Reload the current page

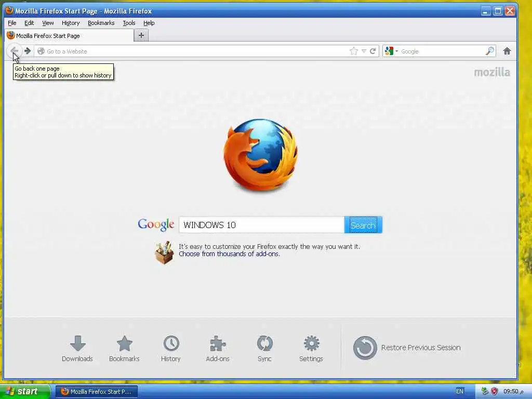point(373,51)
